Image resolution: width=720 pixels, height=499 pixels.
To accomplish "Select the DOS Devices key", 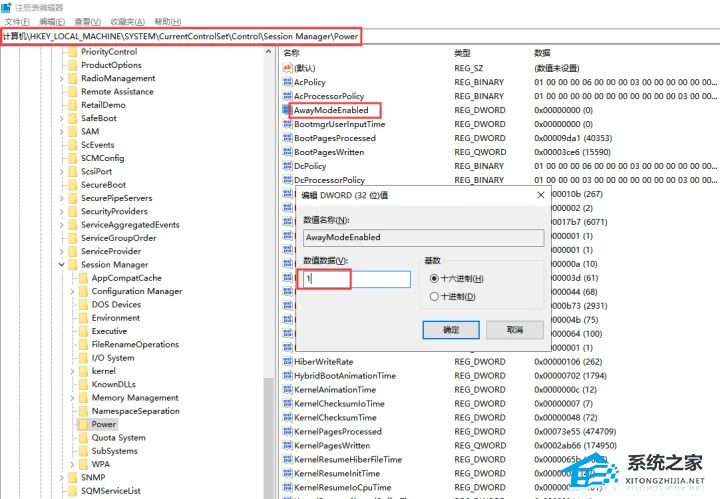I will click(116, 304).
